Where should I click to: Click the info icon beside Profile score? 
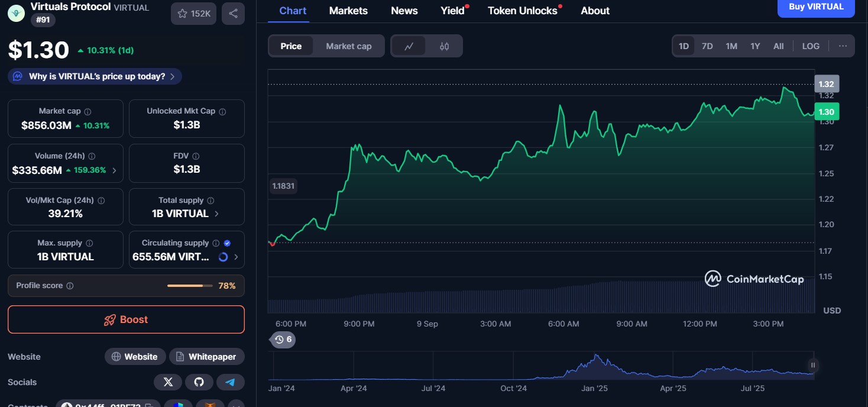pos(70,286)
